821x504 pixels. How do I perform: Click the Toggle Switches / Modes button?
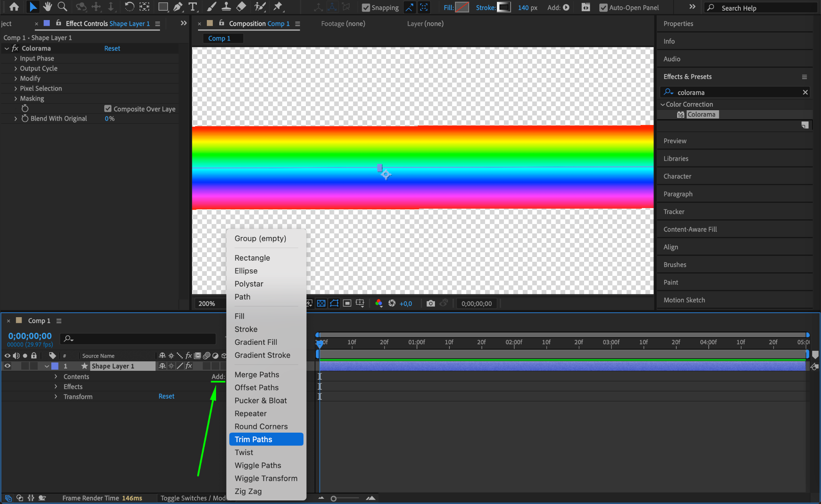click(x=192, y=498)
